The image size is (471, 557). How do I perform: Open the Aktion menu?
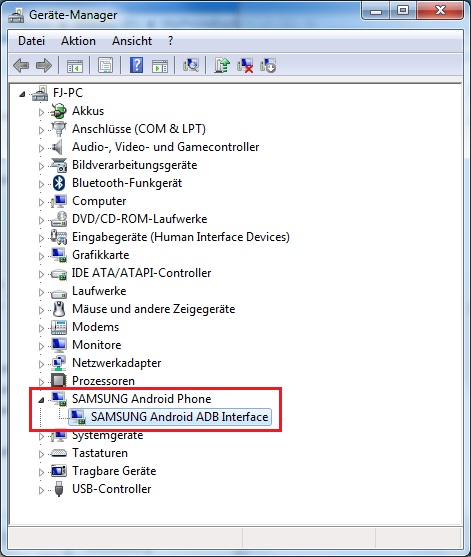click(x=78, y=41)
